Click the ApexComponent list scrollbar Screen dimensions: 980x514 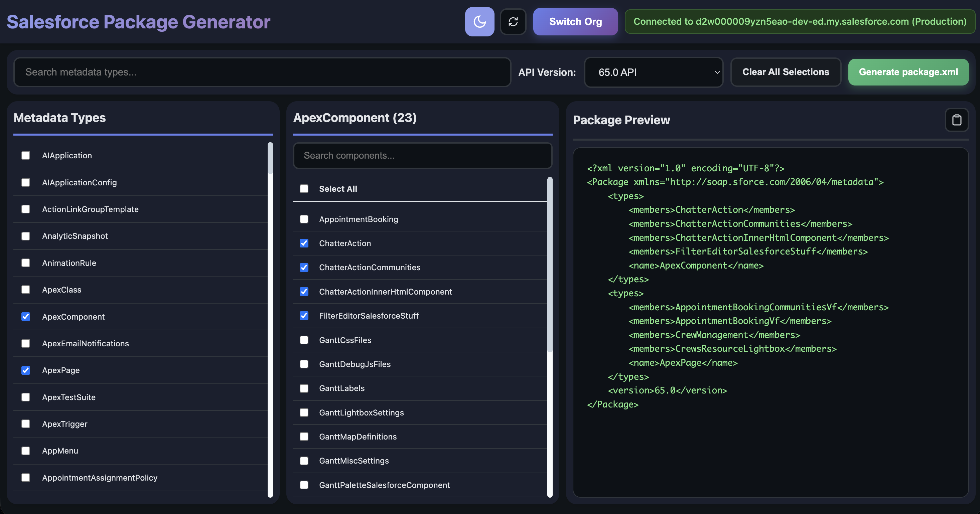pyautogui.click(x=550, y=265)
